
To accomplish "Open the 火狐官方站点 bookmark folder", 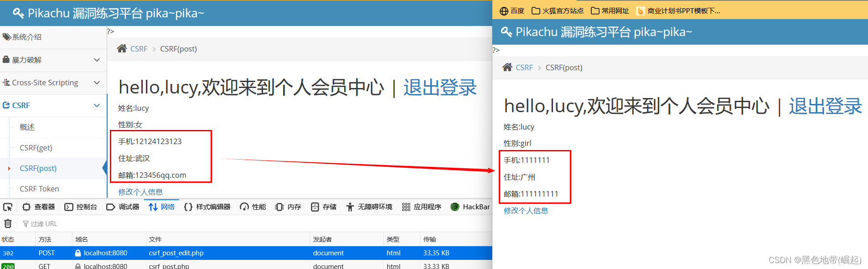I will pos(558,11).
